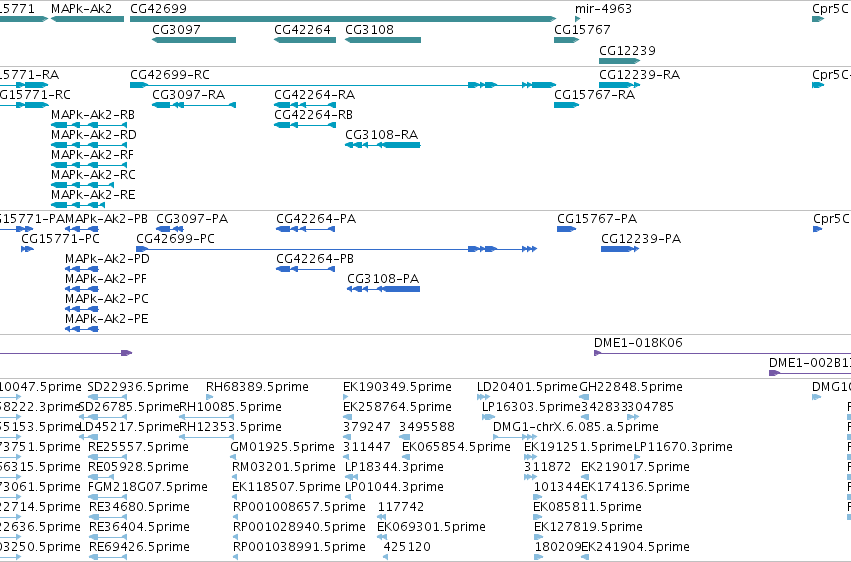Screen dimensions: 851x562
Task: Click EST EK241904.5prime
Action: pyautogui.click(x=585, y=557)
